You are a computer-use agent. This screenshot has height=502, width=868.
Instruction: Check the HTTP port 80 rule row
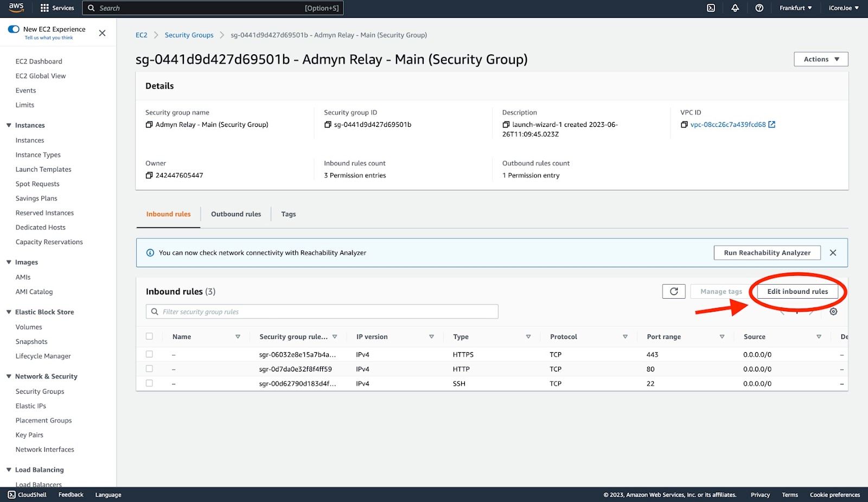click(x=149, y=369)
